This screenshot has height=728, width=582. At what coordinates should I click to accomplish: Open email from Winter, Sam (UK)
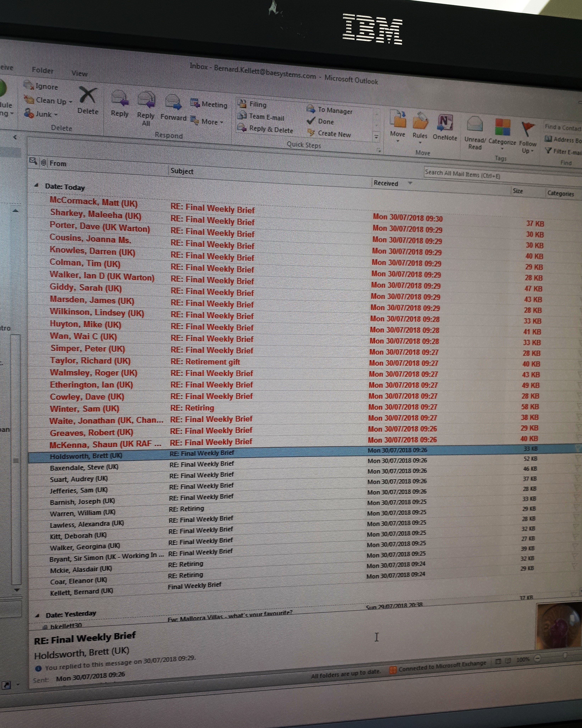(84, 409)
